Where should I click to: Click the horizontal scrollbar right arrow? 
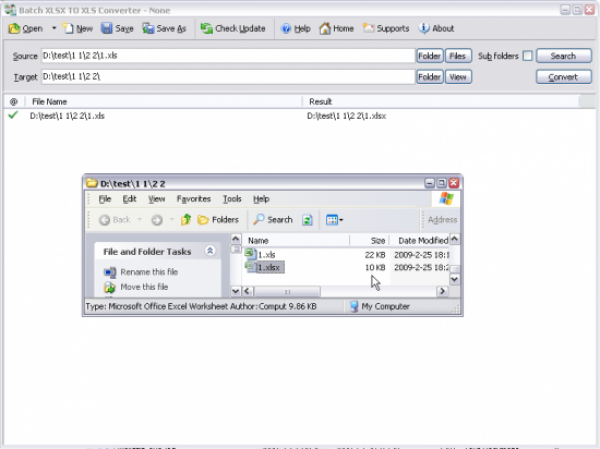(x=442, y=291)
